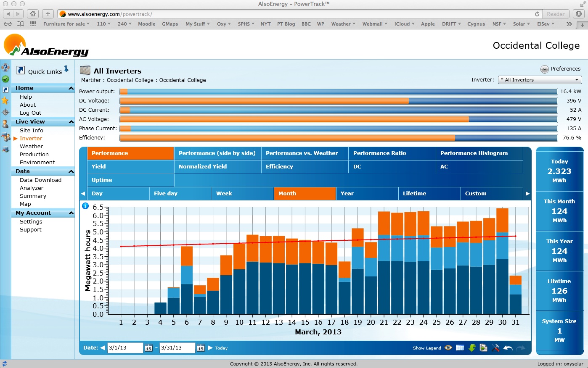Screen dimensions: 588x368
Task: Click Safari reload page icon
Action: coord(537,14)
